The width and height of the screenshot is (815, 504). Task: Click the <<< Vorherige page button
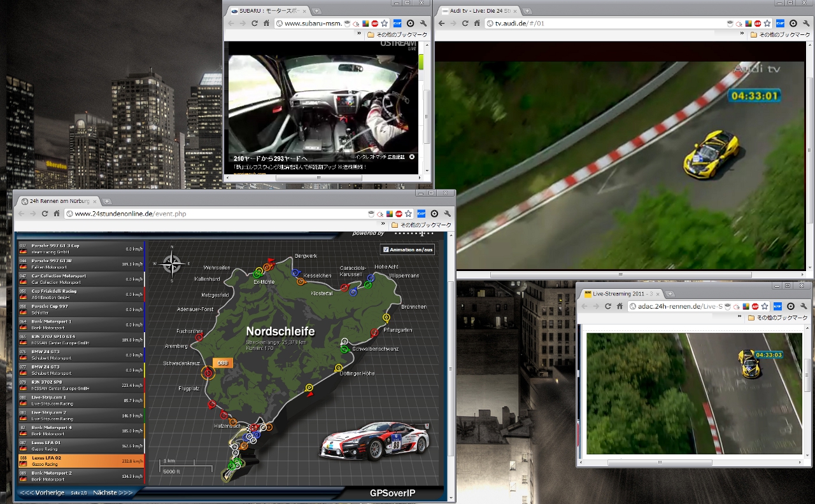point(42,493)
